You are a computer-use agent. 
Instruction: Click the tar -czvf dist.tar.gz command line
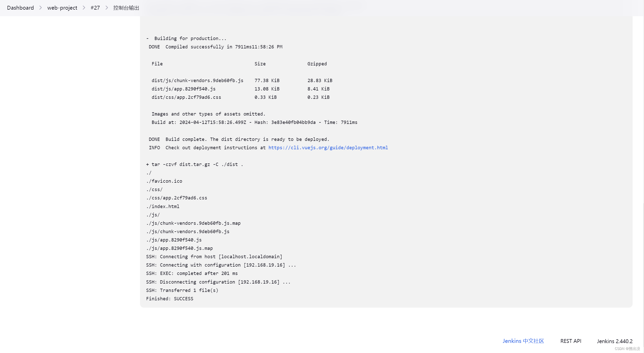(195, 164)
